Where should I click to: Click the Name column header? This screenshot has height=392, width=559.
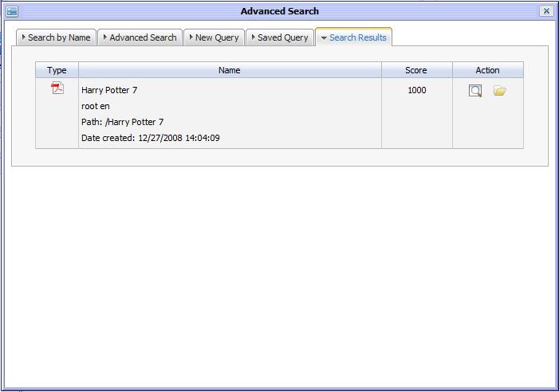coord(230,70)
